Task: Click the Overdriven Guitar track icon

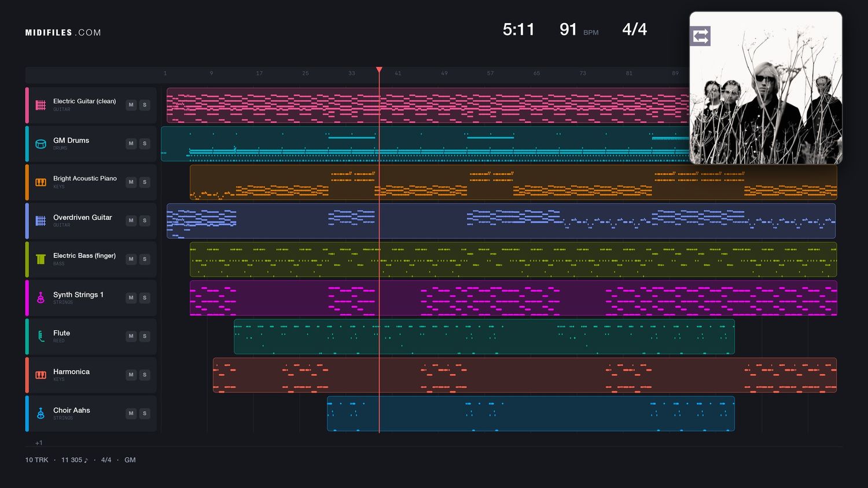Action: pyautogui.click(x=41, y=221)
